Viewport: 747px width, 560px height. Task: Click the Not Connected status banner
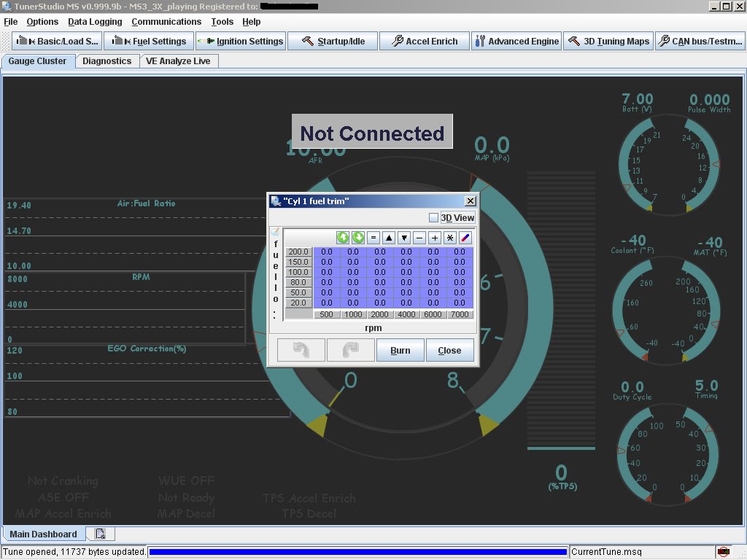coord(372,131)
